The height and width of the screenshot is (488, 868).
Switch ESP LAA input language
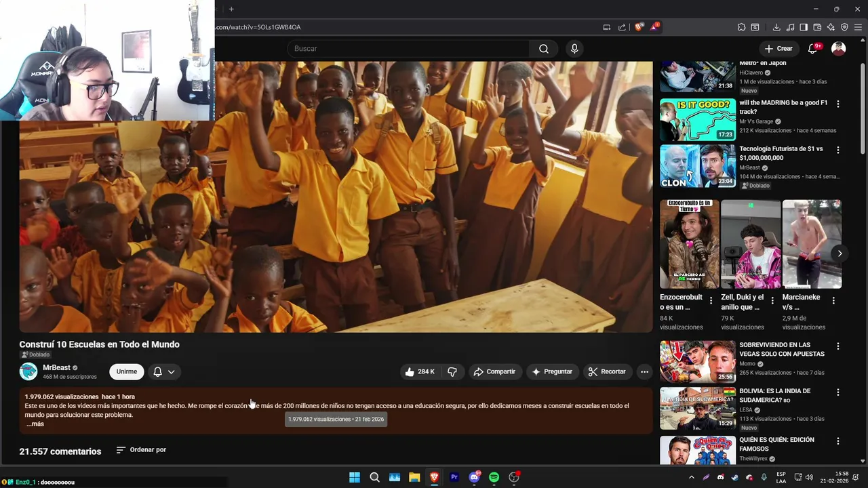point(781,477)
